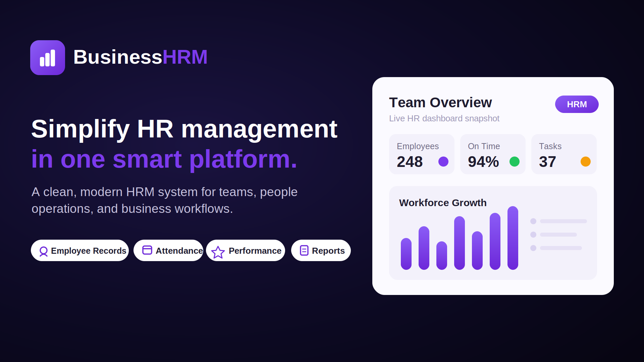The image size is (644, 362).
Task: Open the Reports pill
Action: [321, 250]
